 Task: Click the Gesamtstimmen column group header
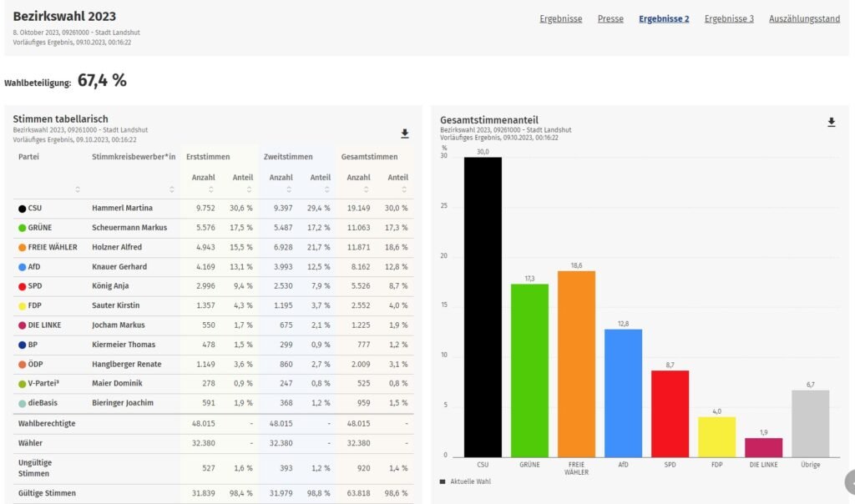point(369,157)
